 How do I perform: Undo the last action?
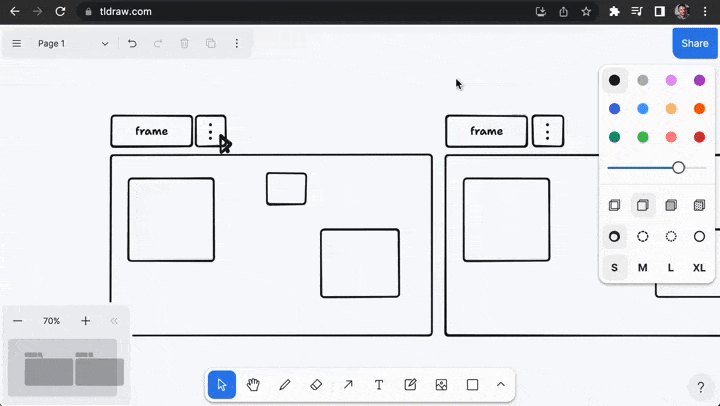coord(132,44)
